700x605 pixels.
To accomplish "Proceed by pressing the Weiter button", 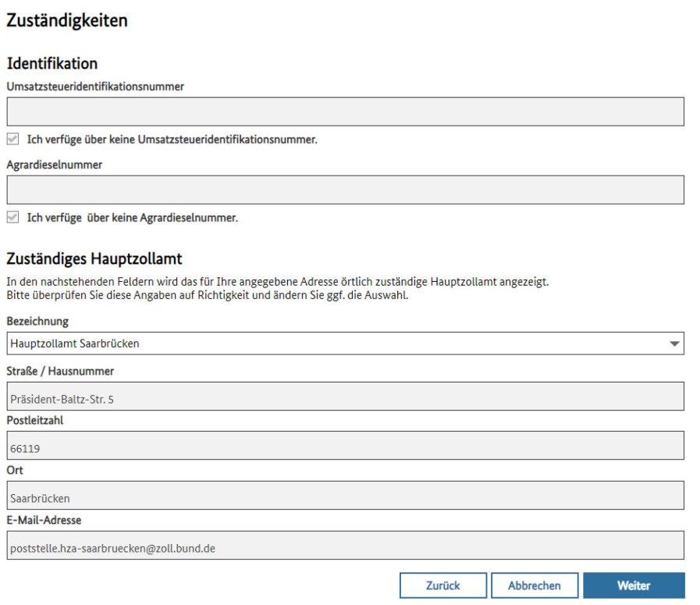I will [633, 585].
